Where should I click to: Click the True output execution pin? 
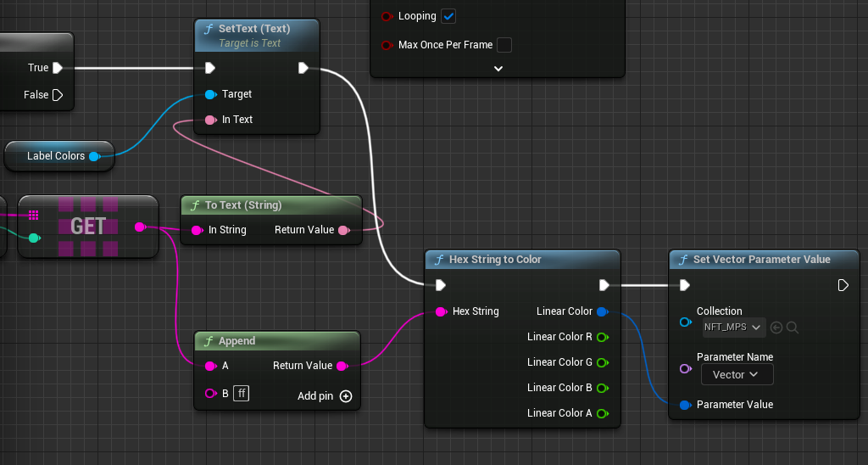pos(58,68)
